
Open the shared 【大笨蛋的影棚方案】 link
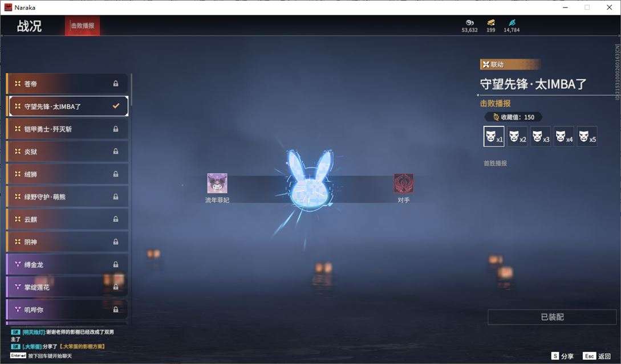tap(82, 346)
